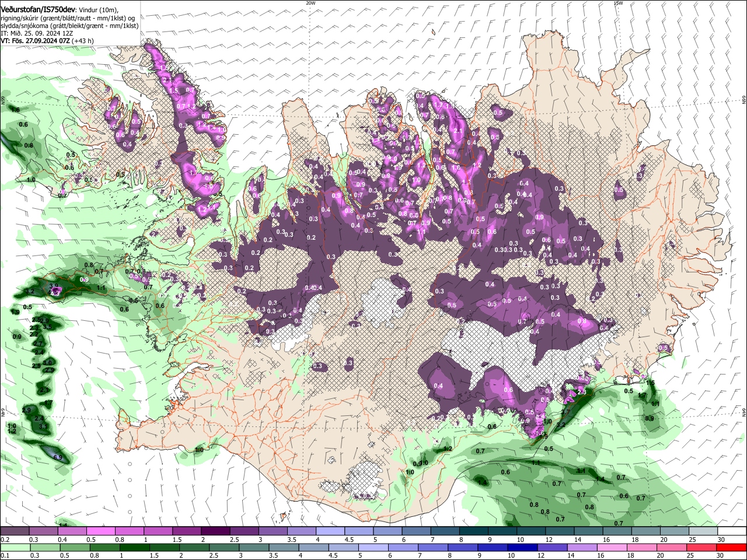Click the '64N' latitude label on the right edge
747x560 pixels.
[744, 412]
